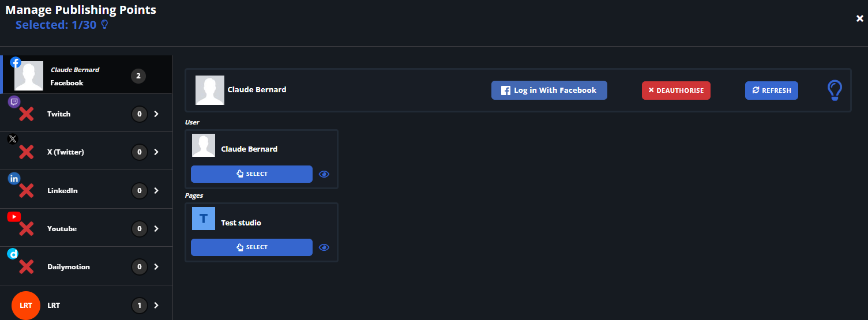Open the Youtube publishing point entry

pos(87,228)
